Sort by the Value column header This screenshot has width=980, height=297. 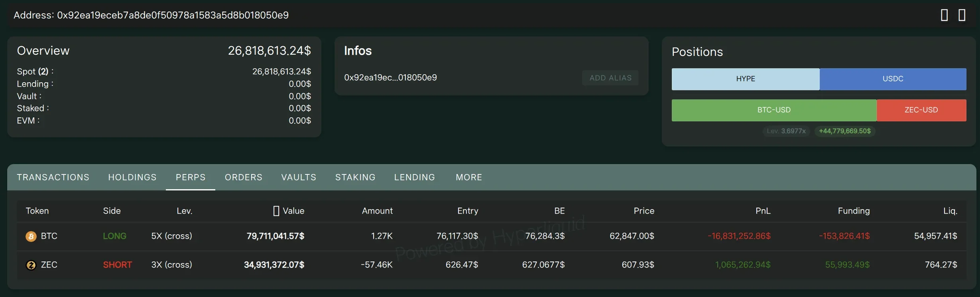pyautogui.click(x=293, y=211)
